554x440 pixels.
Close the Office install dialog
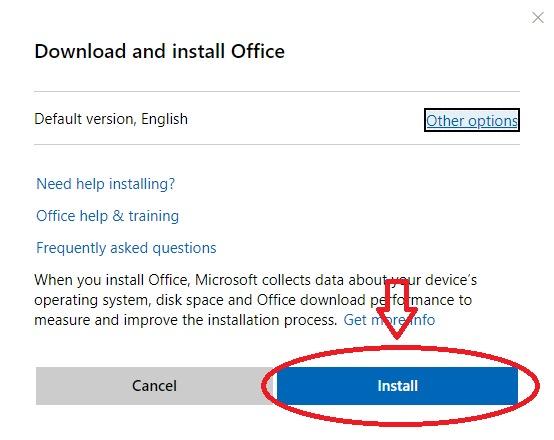[537, 17]
